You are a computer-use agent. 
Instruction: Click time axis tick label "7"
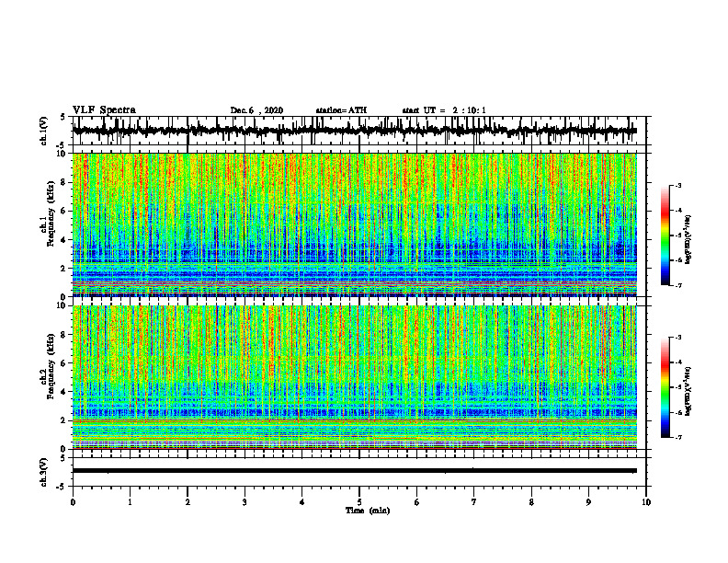coord(474,502)
